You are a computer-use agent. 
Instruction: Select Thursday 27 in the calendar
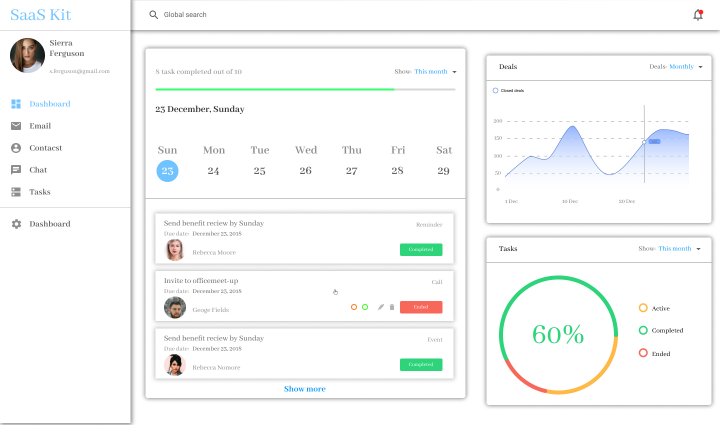coord(352,171)
